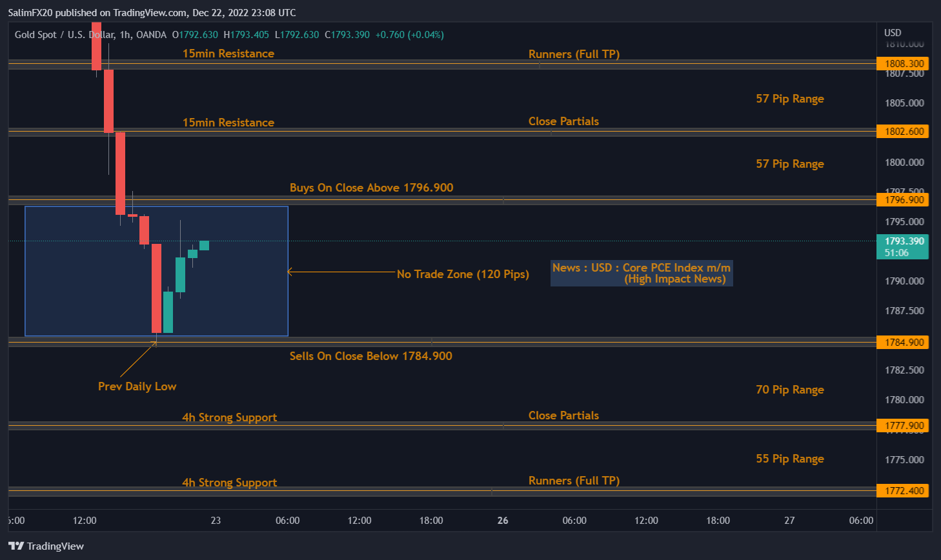This screenshot has width=941, height=560.
Task: Click the orange 1784.900 price tag
Action: (x=902, y=342)
